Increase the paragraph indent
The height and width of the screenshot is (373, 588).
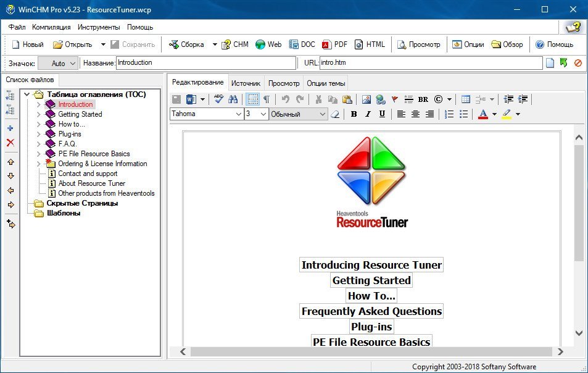pyautogui.click(x=523, y=99)
